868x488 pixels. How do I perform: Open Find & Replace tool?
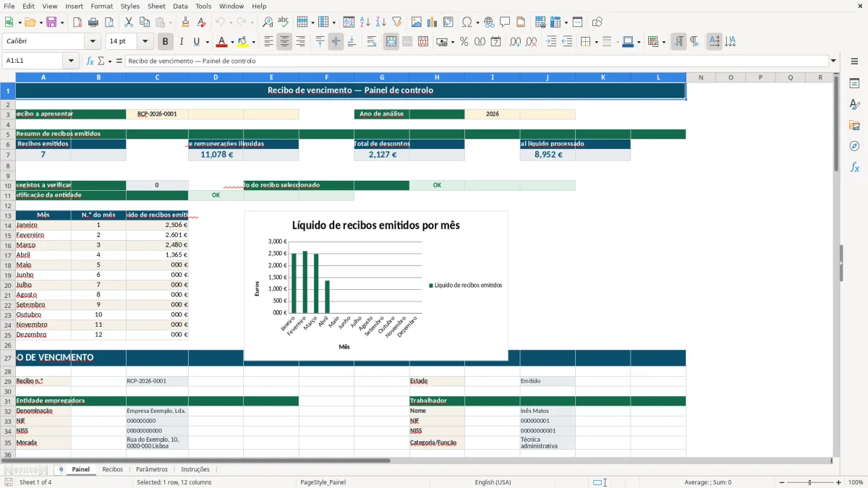pos(268,22)
